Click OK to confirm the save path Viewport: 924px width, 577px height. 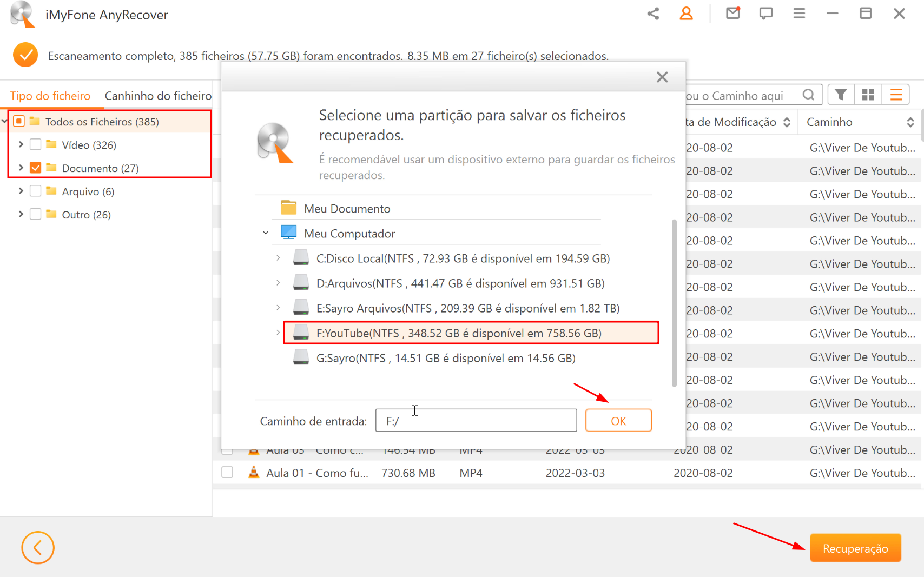[618, 421]
